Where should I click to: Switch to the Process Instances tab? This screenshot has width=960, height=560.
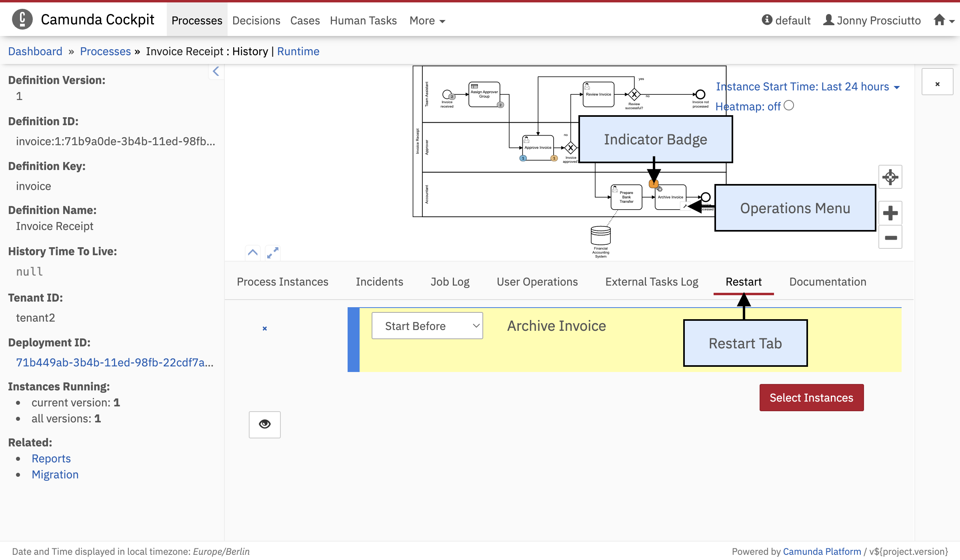click(282, 282)
